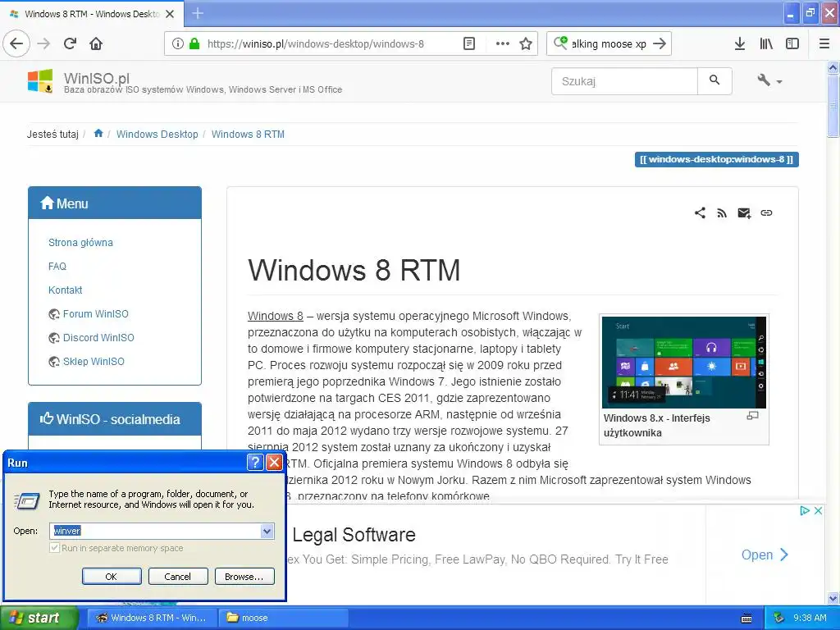Open the Windows 8.x interface thumbnail

(683, 362)
